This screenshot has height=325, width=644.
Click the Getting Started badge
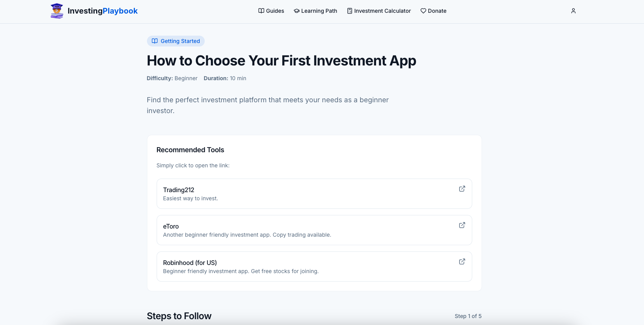pyautogui.click(x=176, y=41)
